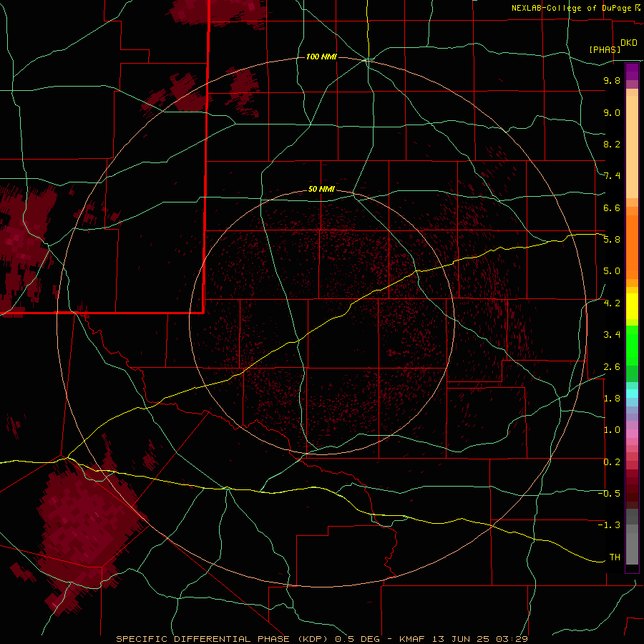Click the 5.0 scale value
Image resolution: width=644 pixels, height=644 pixels.
[612, 271]
